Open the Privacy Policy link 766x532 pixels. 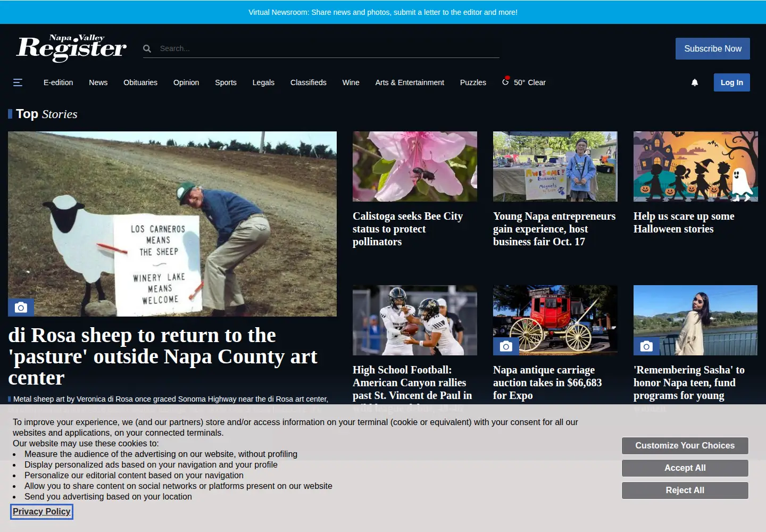(41, 511)
